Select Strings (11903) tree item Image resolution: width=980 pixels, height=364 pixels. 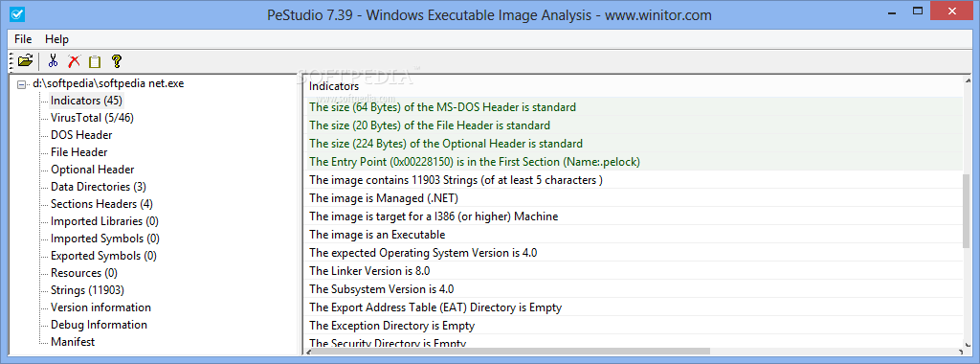tap(87, 290)
